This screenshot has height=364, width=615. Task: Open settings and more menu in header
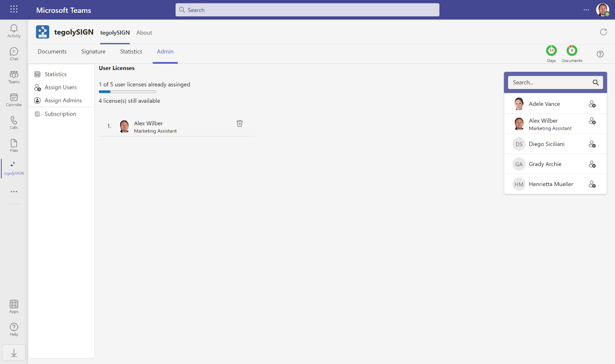(586, 10)
